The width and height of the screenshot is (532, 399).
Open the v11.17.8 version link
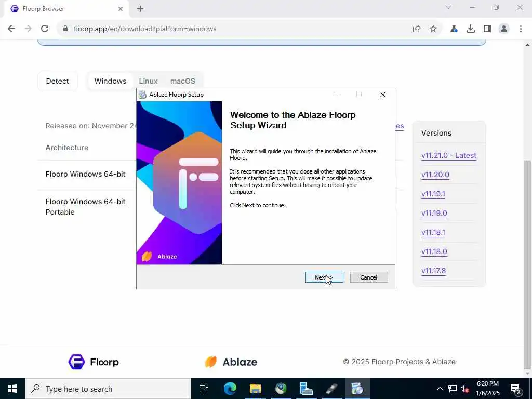click(x=434, y=271)
